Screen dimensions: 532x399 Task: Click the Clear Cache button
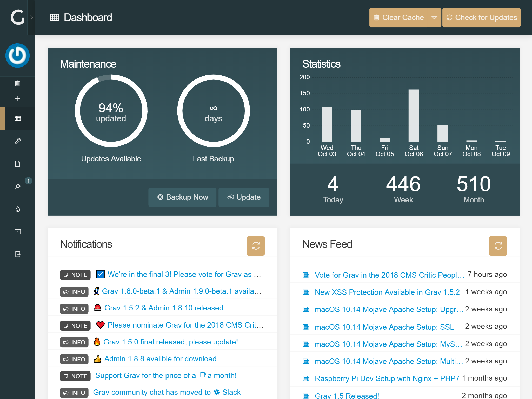coord(398,18)
